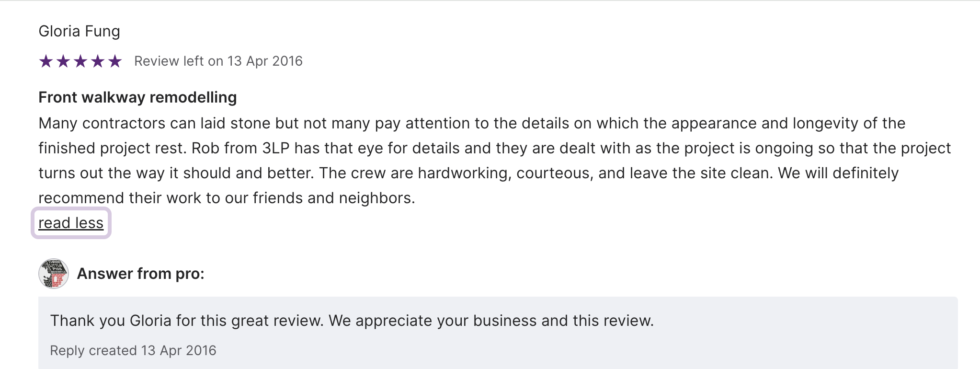Click the review date 13 Apr 2016
980x369 pixels.
tap(265, 61)
